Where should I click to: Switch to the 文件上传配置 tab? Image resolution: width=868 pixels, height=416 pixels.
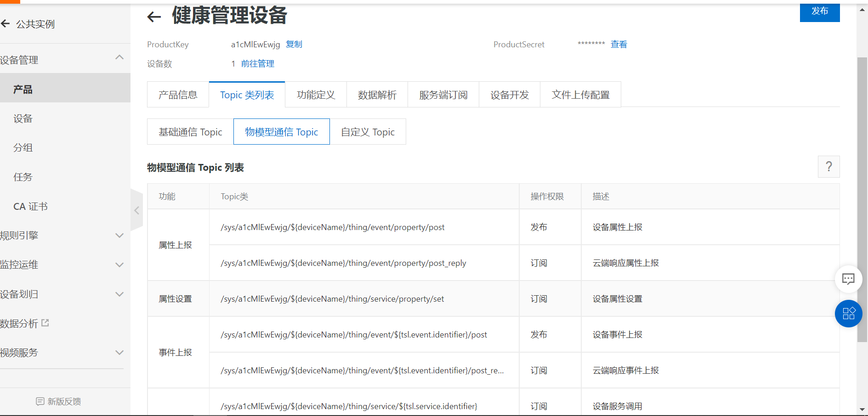coord(580,95)
